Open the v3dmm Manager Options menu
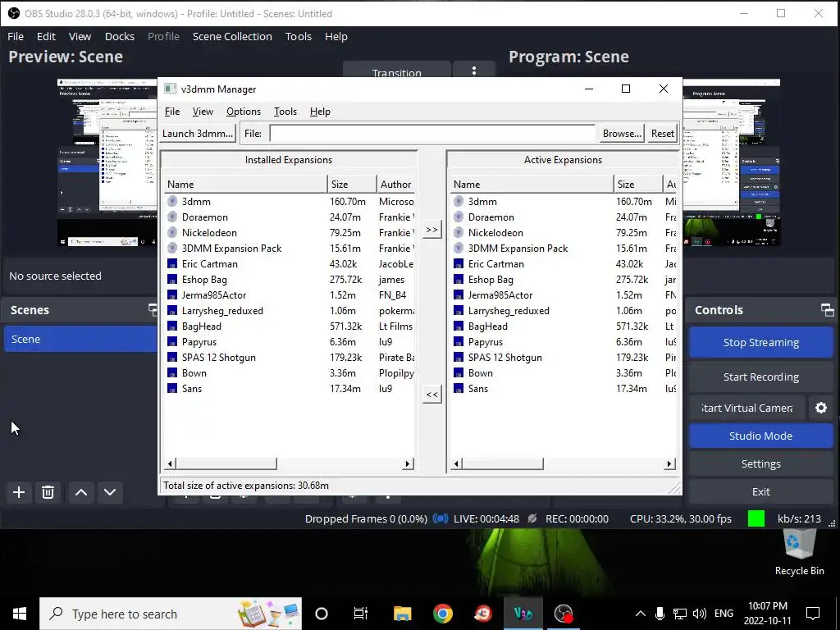Viewport: 840px width, 630px height. click(x=243, y=112)
